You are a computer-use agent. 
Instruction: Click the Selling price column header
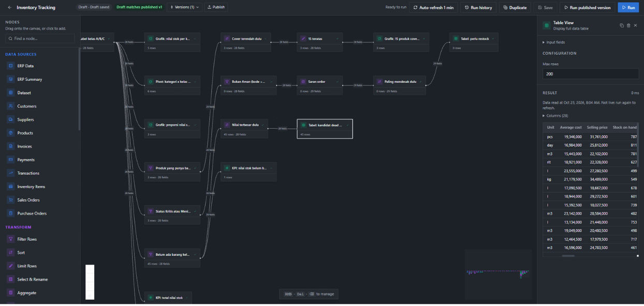(x=597, y=127)
